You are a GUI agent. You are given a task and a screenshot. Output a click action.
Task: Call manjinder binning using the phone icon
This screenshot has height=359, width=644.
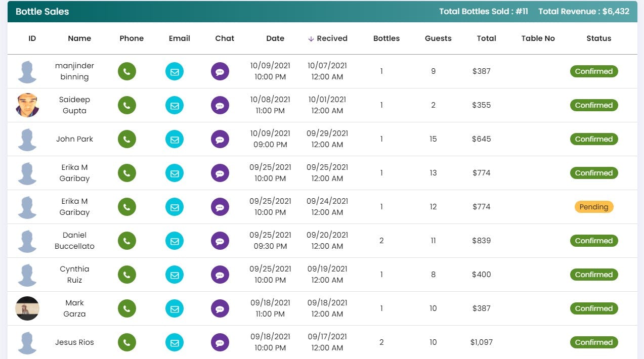[x=126, y=71]
